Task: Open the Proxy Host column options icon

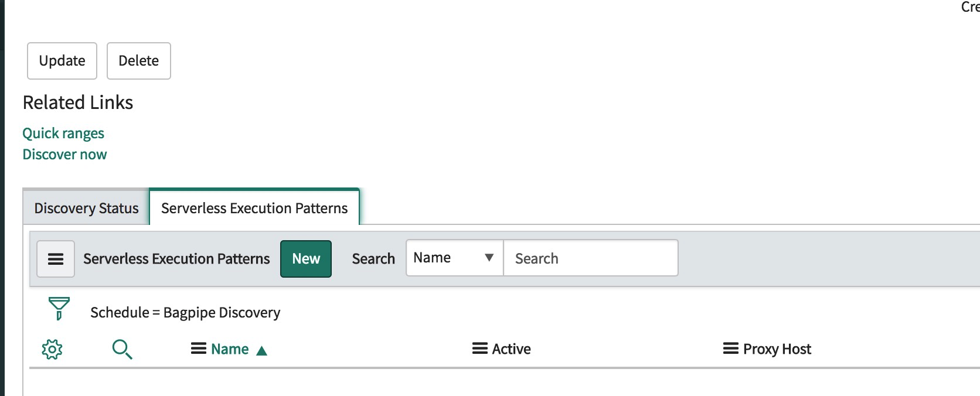Action: pyautogui.click(x=731, y=349)
